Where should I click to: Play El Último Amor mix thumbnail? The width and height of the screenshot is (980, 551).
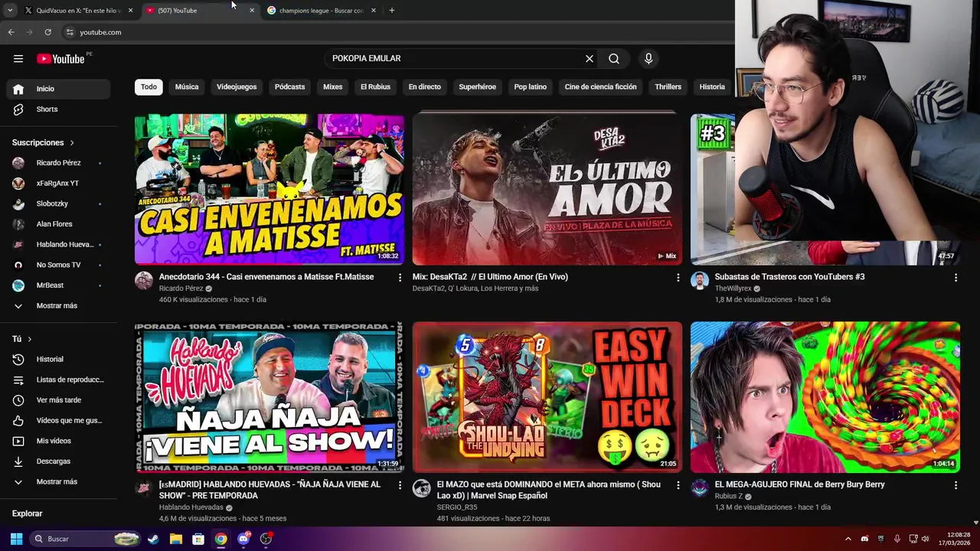pyautogui.click(x=547, y=189)
